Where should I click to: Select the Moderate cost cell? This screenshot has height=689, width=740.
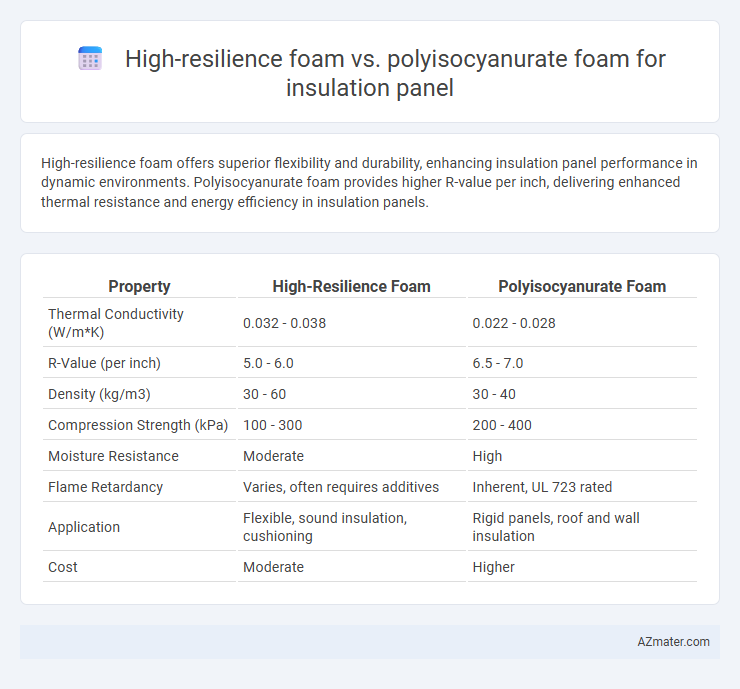coord(273,567)
